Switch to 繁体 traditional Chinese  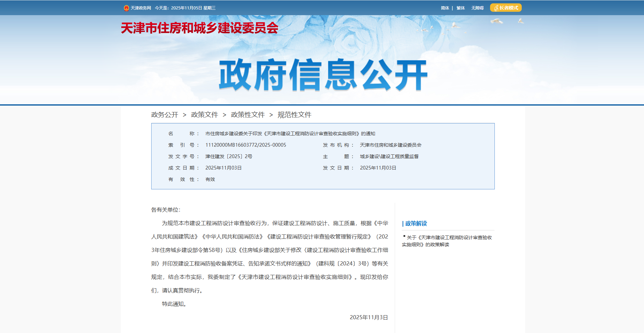click(x=460, y=7)
